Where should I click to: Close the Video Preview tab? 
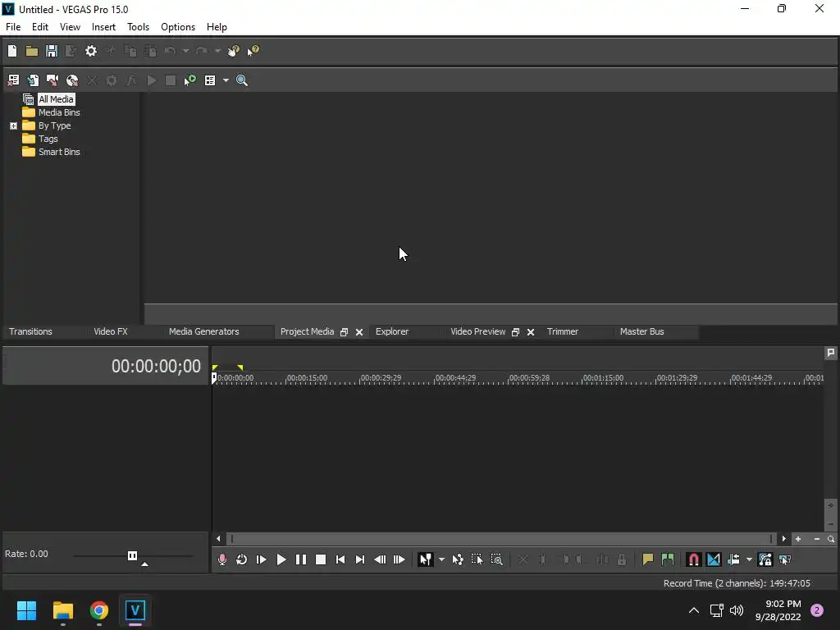click(x=531, y=332)
